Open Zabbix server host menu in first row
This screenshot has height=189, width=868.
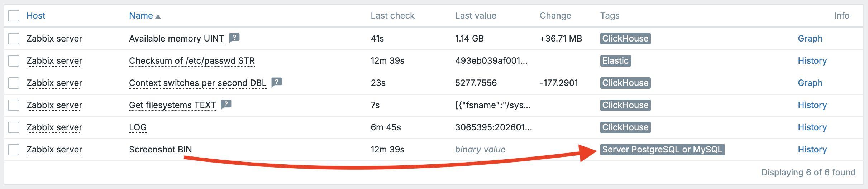point(54,39)
